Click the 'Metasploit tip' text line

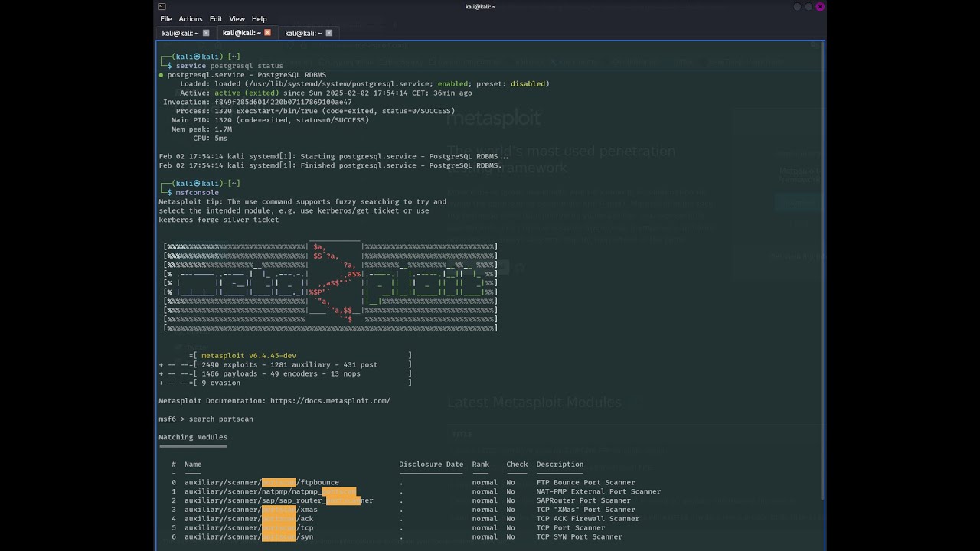click(302, 202)
